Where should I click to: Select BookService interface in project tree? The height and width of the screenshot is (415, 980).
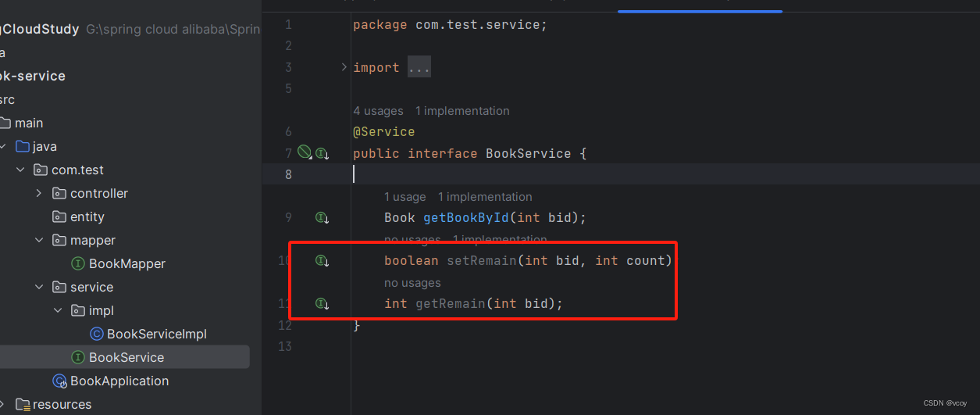point(127,358)
